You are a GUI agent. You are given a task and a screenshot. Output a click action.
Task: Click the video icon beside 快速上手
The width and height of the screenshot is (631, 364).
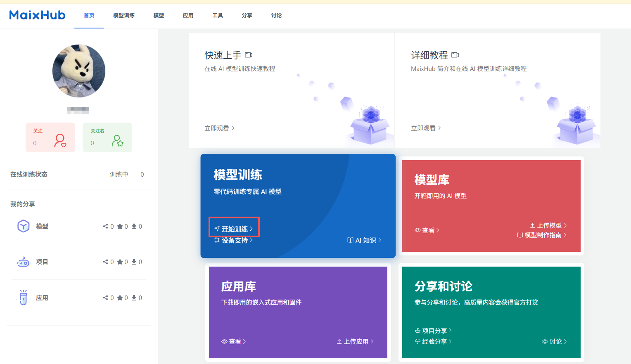click(249, 55)
